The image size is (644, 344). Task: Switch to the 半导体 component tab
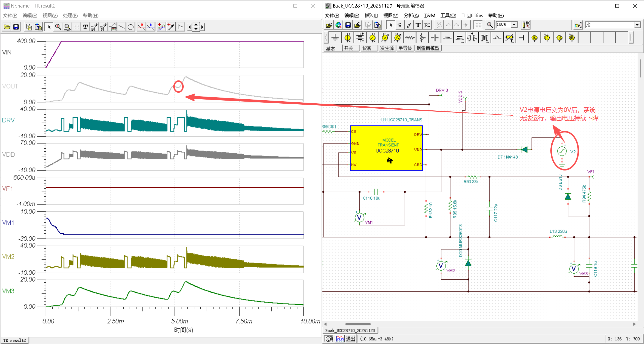405,48
